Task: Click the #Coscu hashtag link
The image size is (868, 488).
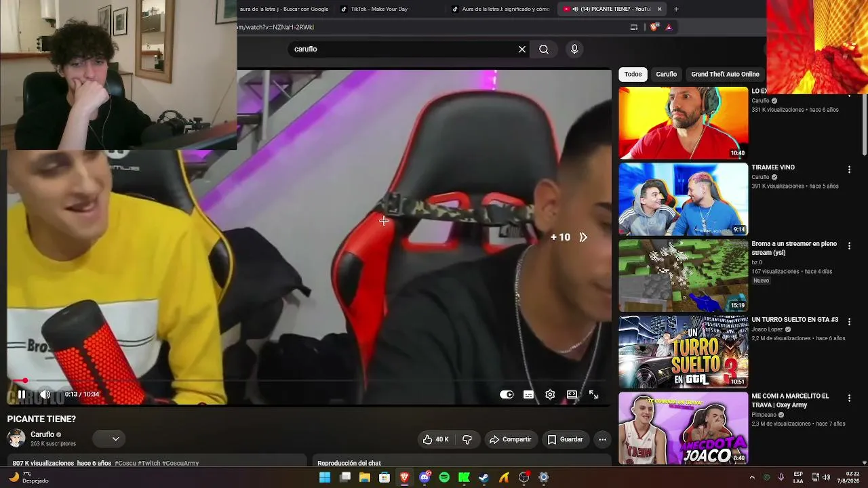Action: [126, 464]
